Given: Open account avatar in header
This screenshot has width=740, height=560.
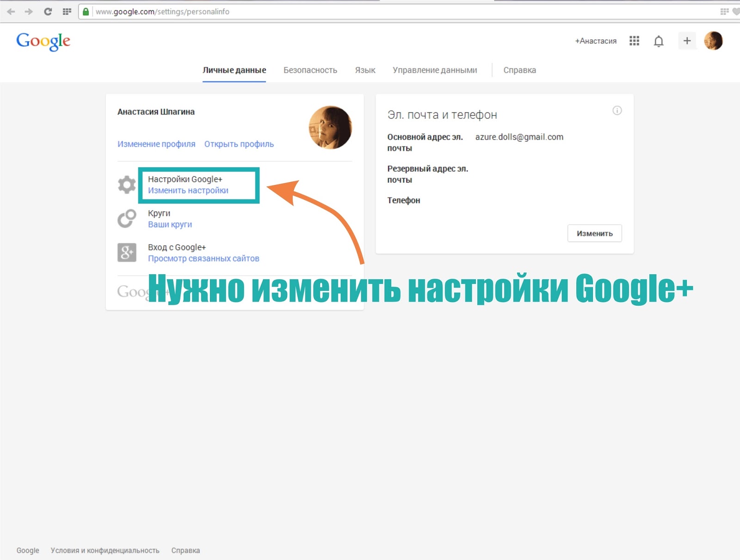Looking at the screenshot, I should coord(713,41).
